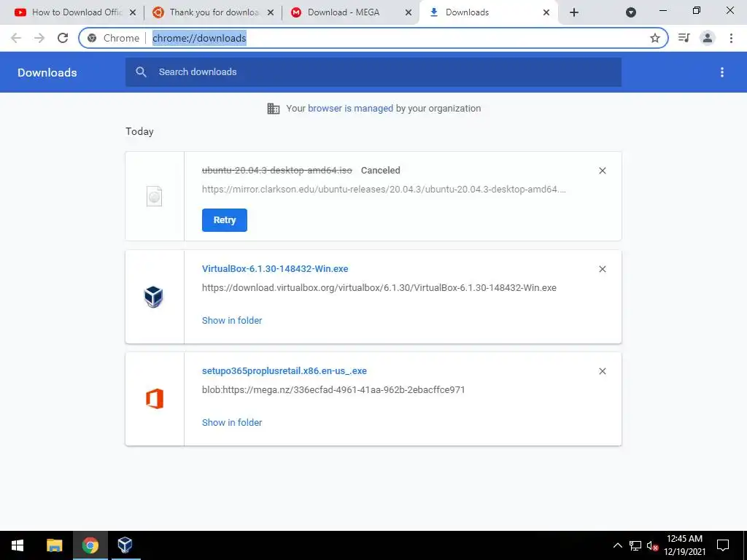Bookmark this page with the star icon
The image size is (747, 560).
click(655, 38)
